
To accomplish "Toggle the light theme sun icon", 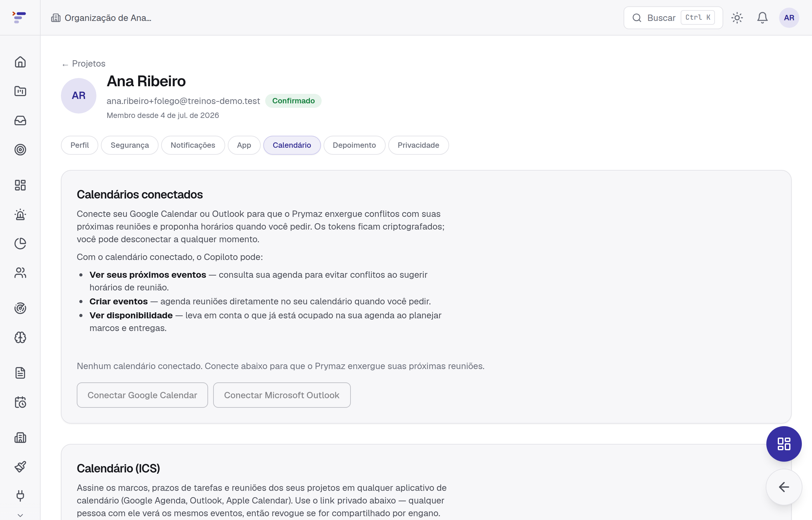I will click(737, 17).
